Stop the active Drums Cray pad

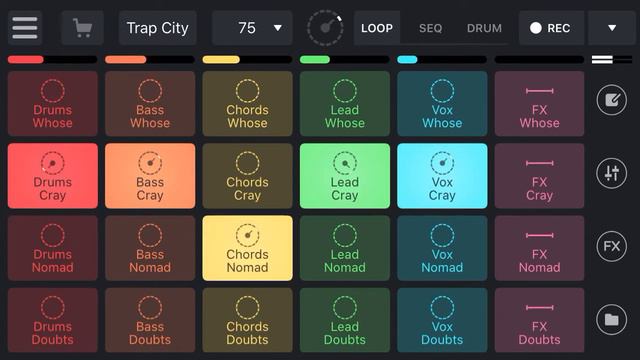pos(53,176)
